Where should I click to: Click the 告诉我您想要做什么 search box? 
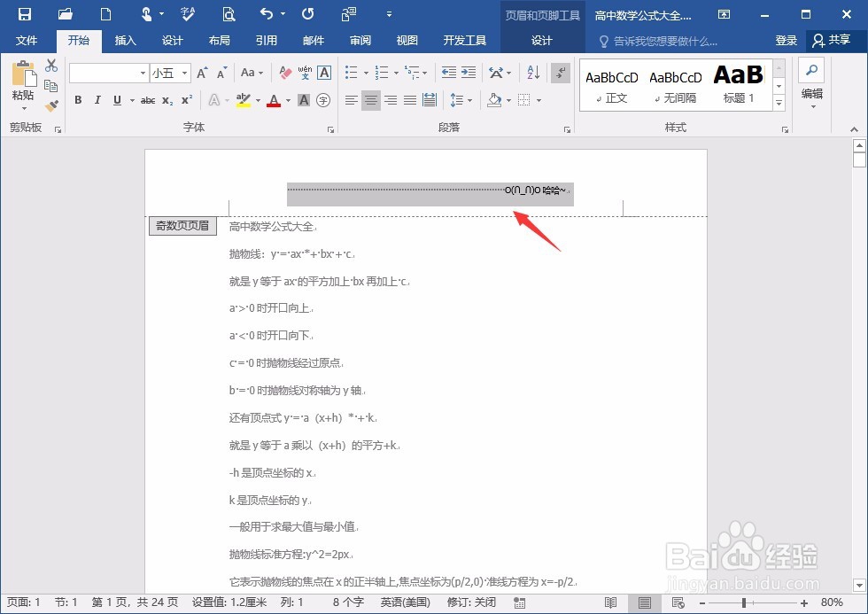pos(659,41)
